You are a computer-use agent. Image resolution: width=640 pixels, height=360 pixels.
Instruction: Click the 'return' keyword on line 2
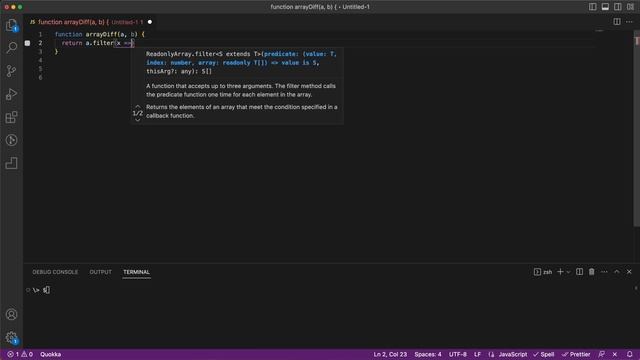click(x=72, y=43)
